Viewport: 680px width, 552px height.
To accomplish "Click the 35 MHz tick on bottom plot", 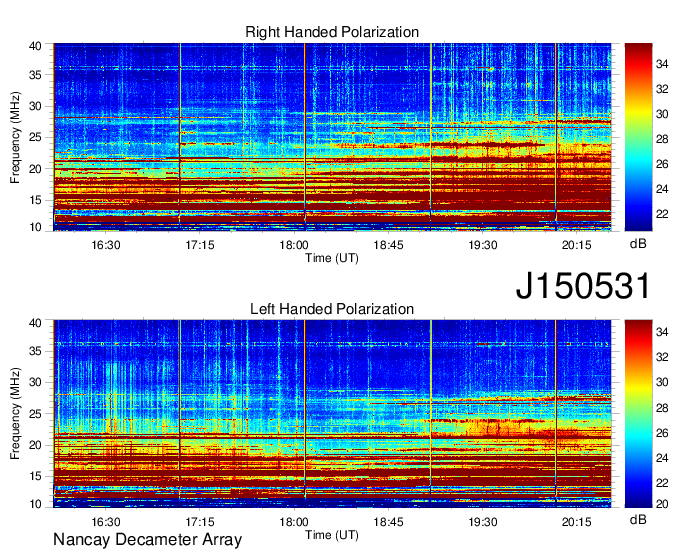I will (x=35, y=351).
